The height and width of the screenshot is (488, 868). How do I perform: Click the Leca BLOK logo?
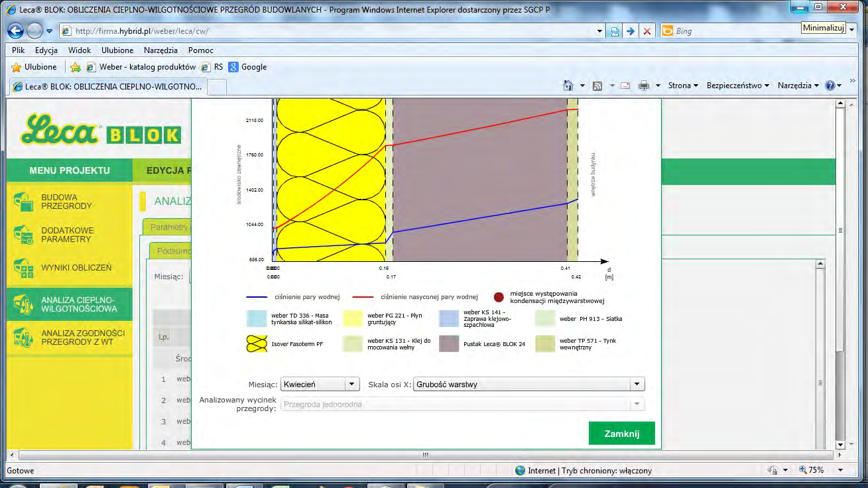[101, 129]
